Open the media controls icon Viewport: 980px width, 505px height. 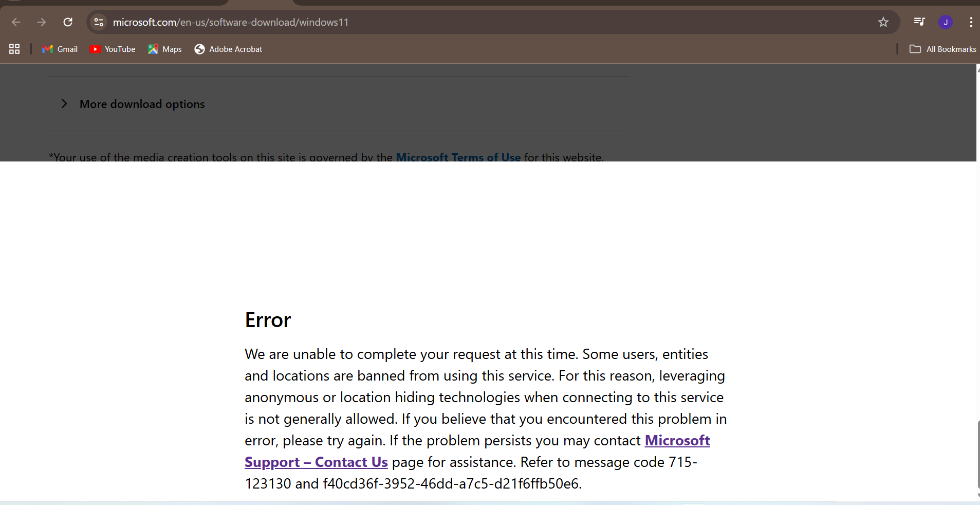click(x=919, y=22)
